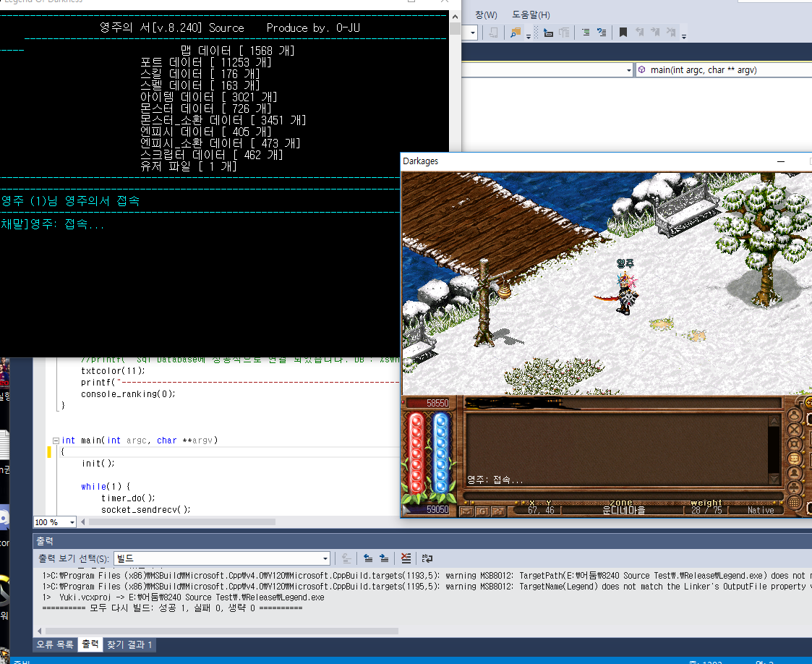Open the zoom level 100 % dropdown
This screenshot has height=664, width=812.
click(55, 522)
